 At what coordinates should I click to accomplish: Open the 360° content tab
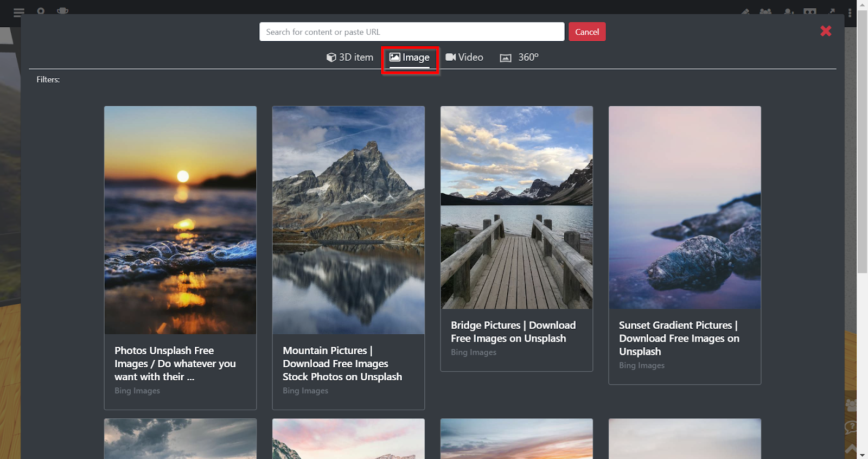tap(519, 58)
